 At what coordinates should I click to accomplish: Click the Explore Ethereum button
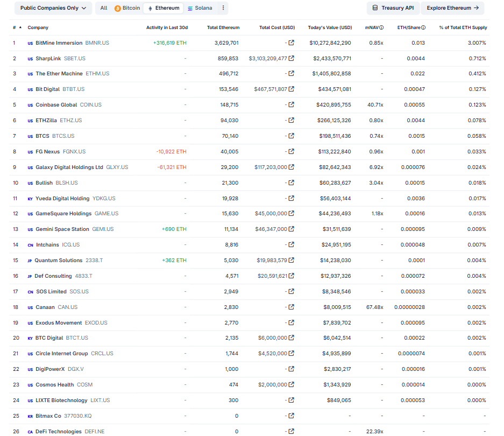[452, 8]
